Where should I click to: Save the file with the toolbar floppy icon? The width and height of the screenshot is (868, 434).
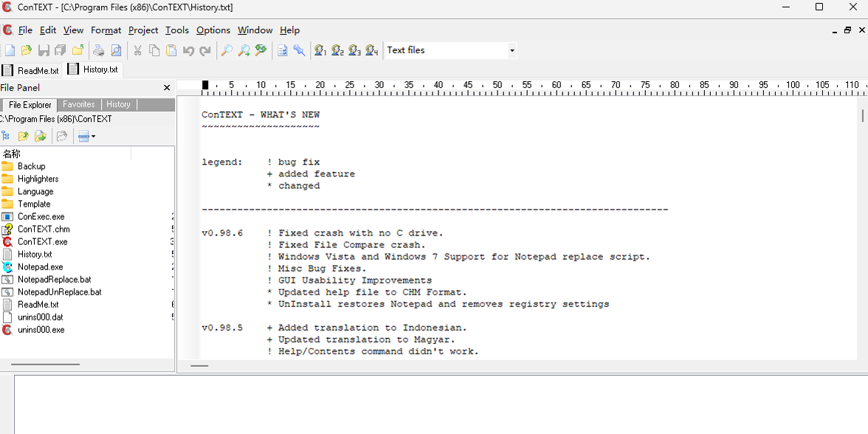point(44,50)
